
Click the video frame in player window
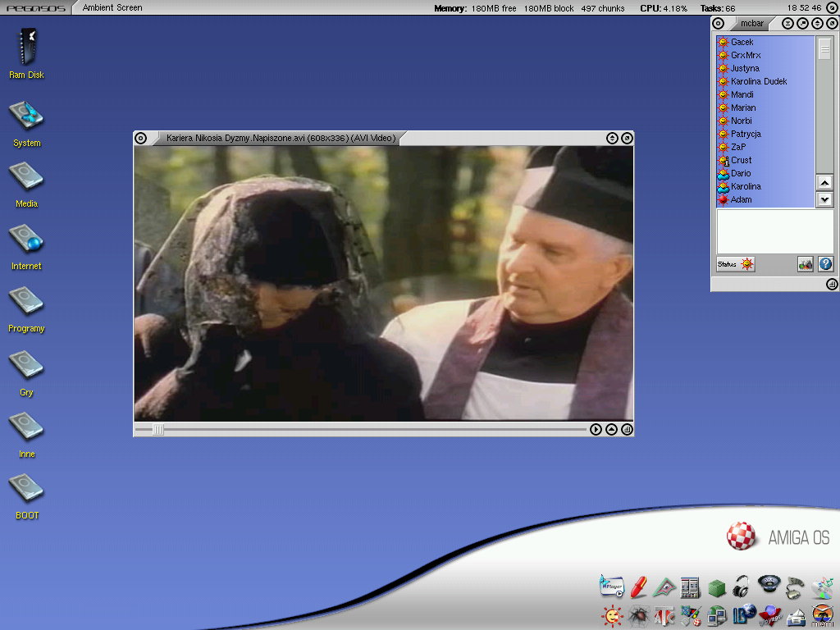point(384,283)
